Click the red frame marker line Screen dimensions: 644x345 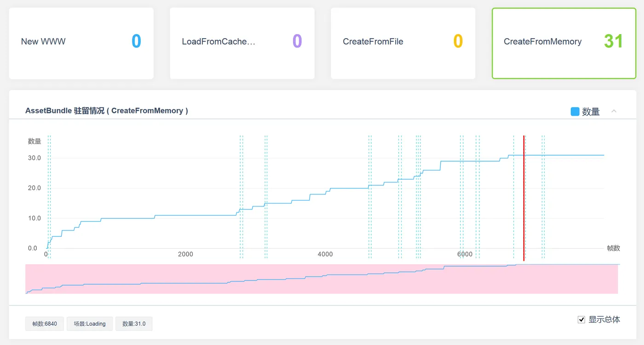[524, 198]
